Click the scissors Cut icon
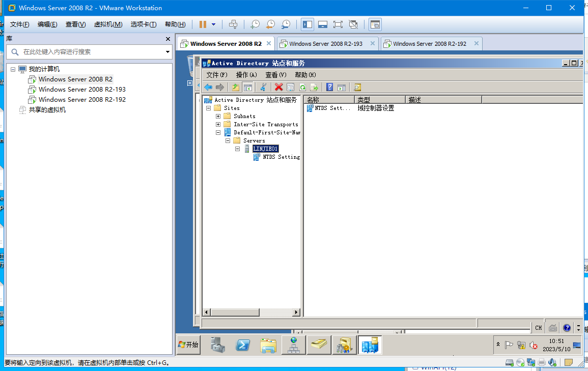This screenshot has height=371, width=588. pos(263,88)
